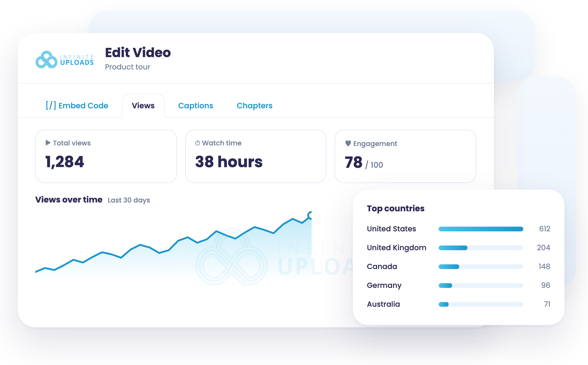Click the Germany progress bar
The height and width of the screenshot is (365, 588).
point(481,286)
